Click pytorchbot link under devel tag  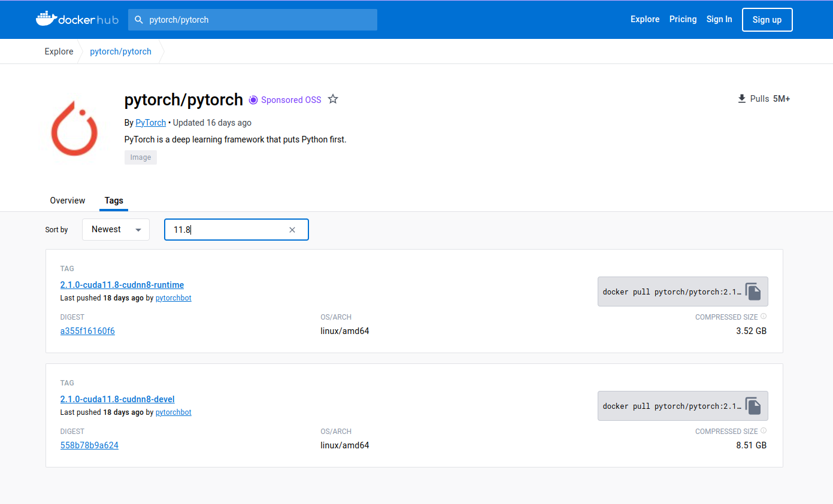point(174,412)
